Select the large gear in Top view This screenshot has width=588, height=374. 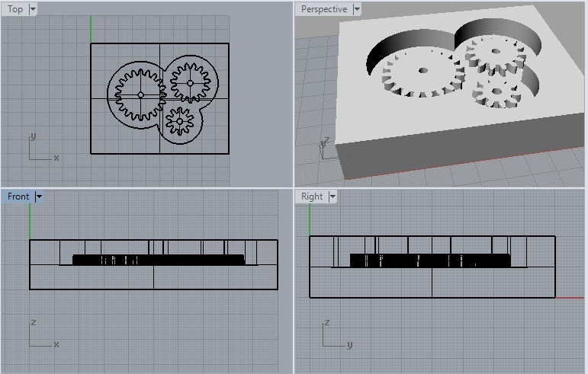140,94
